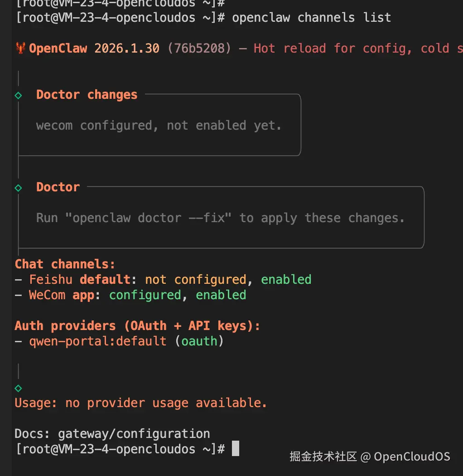Click the 'not configured' status for Feishu
Screen dimensions: 463x476
point(195,280)
